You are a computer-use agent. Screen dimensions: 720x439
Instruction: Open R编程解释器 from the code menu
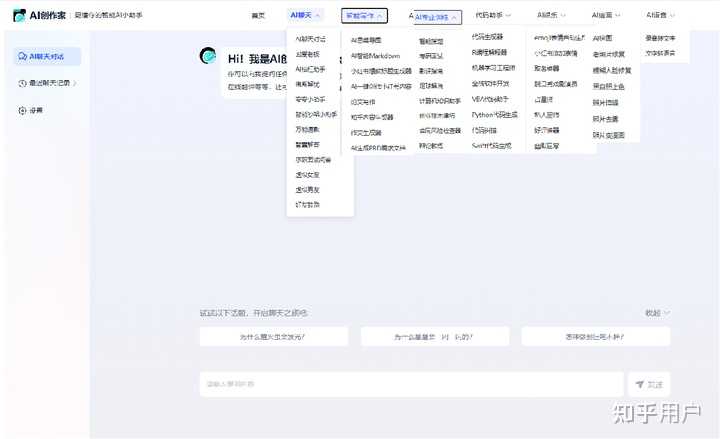click(x=489, y=52)
